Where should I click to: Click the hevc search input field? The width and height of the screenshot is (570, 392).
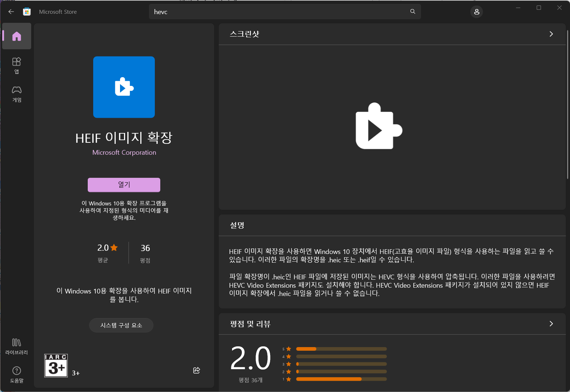pos(285,12)
